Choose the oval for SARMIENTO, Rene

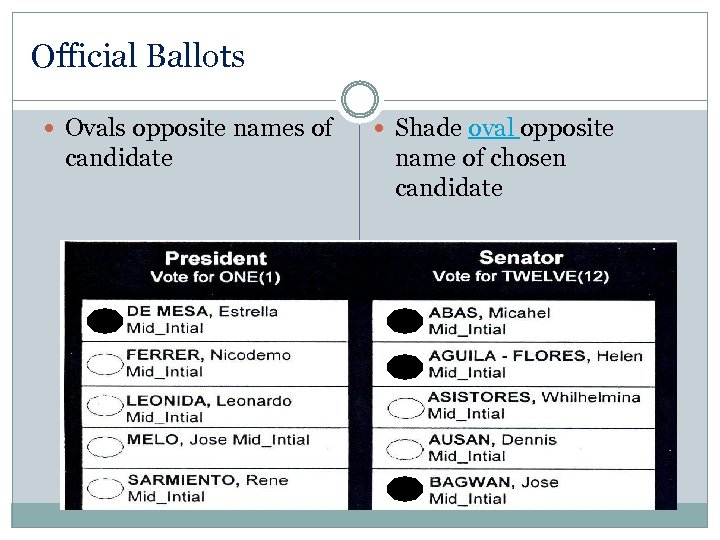point(104,489)
